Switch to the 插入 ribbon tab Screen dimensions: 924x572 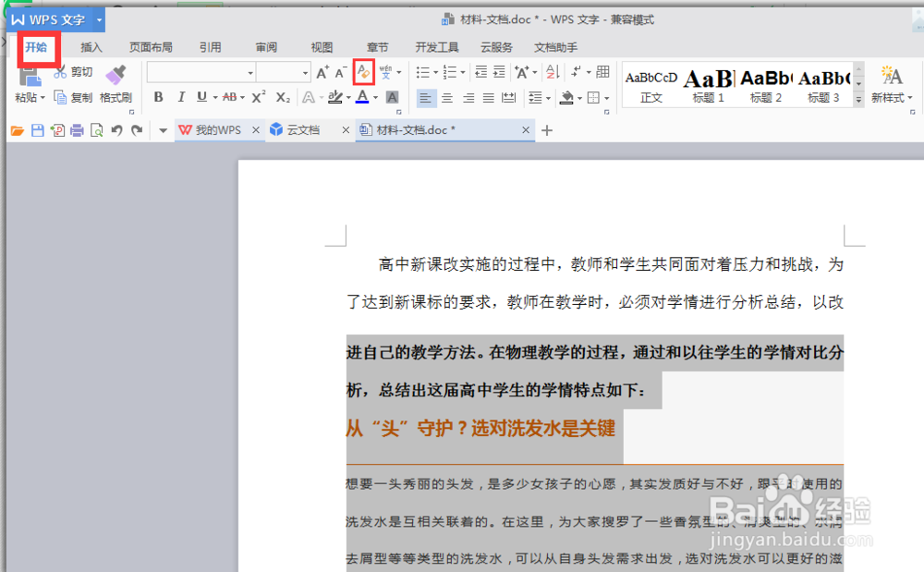coord(91,46)
